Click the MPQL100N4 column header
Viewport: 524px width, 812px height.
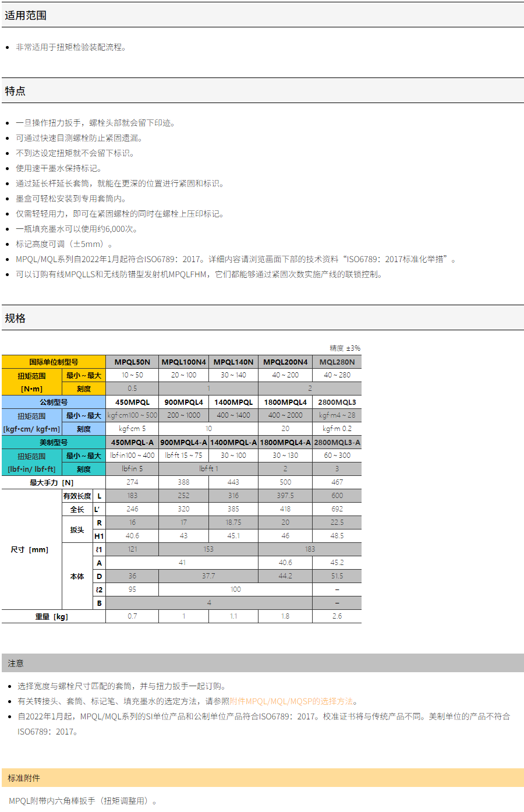[x=183, y=362]
